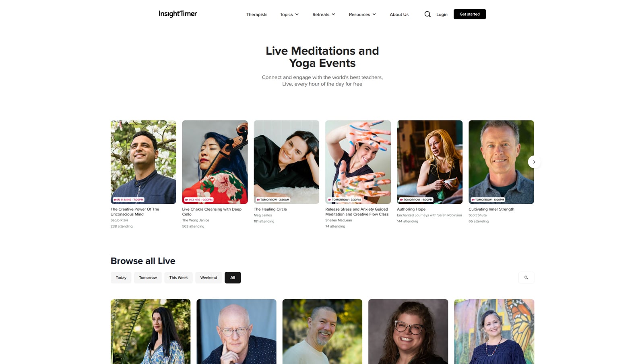Click the Login link
This screenshot has width=644, height=364.
coord(442,14)
